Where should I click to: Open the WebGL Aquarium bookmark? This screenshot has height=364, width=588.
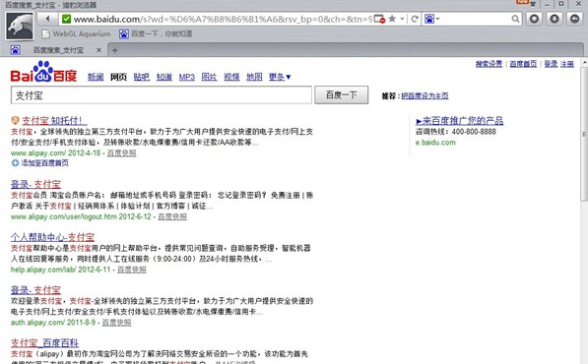click(76, 34)
